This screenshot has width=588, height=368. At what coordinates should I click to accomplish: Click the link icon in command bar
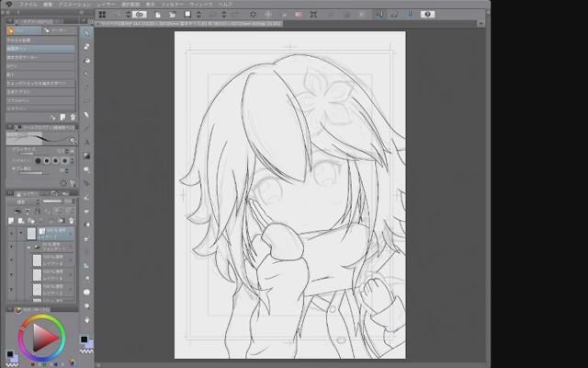(140, 15)
